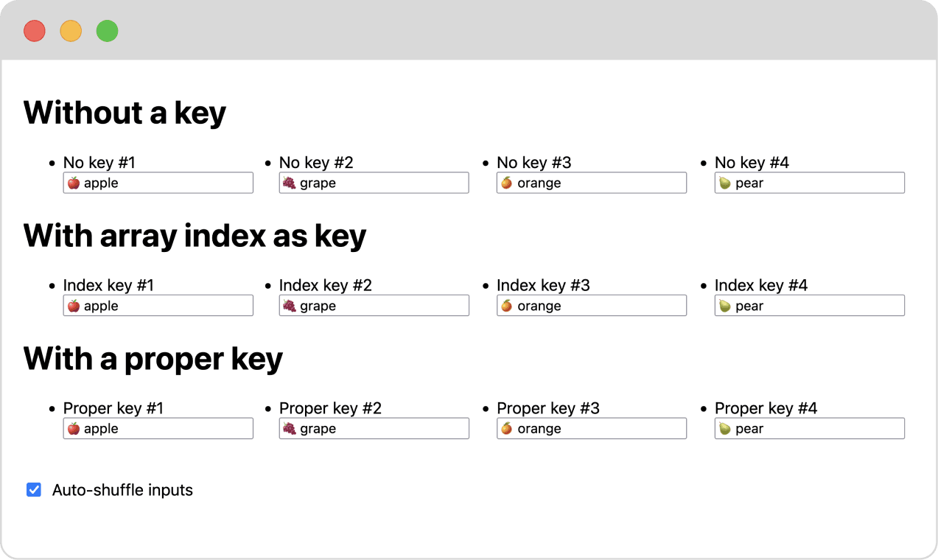
Task: Click the "With a proper key" heading
Action: coord(153,359)
